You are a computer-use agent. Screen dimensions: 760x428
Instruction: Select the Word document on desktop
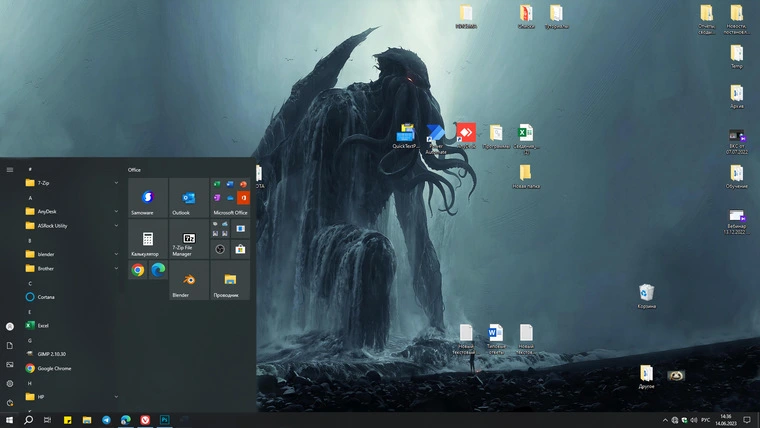[496, 339]
